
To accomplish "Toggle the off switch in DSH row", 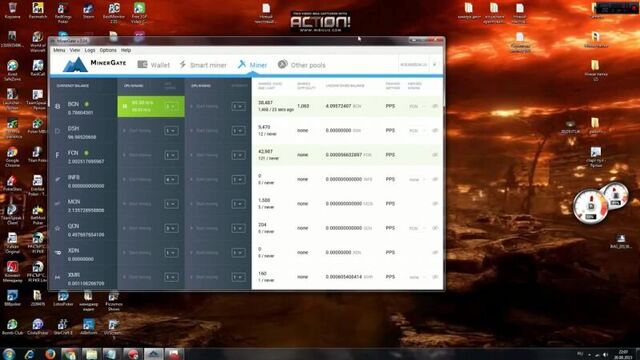I will pyautogui.click(x=435, y=131).
